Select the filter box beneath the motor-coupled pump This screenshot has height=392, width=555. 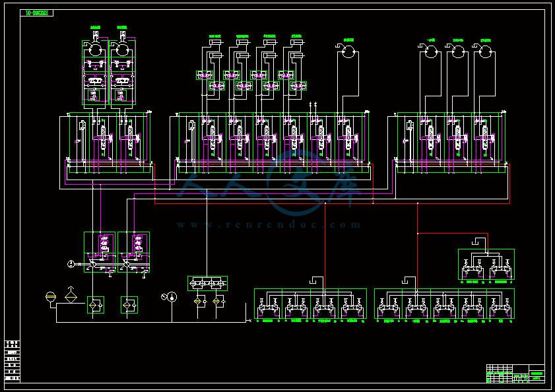point(96,305)
